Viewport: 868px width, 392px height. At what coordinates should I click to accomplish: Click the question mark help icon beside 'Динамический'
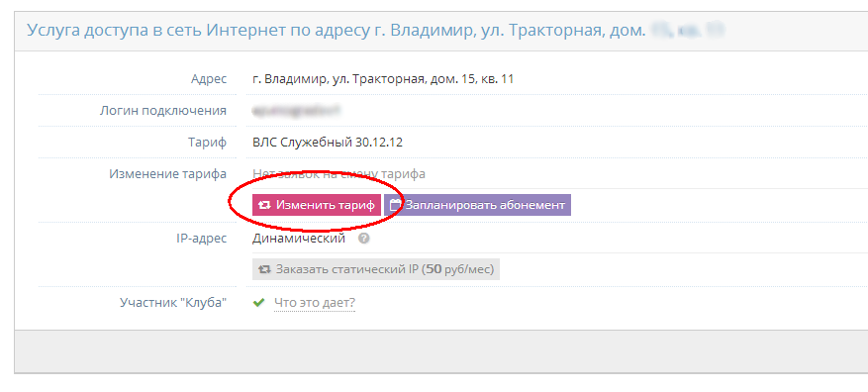click(363, 239)
